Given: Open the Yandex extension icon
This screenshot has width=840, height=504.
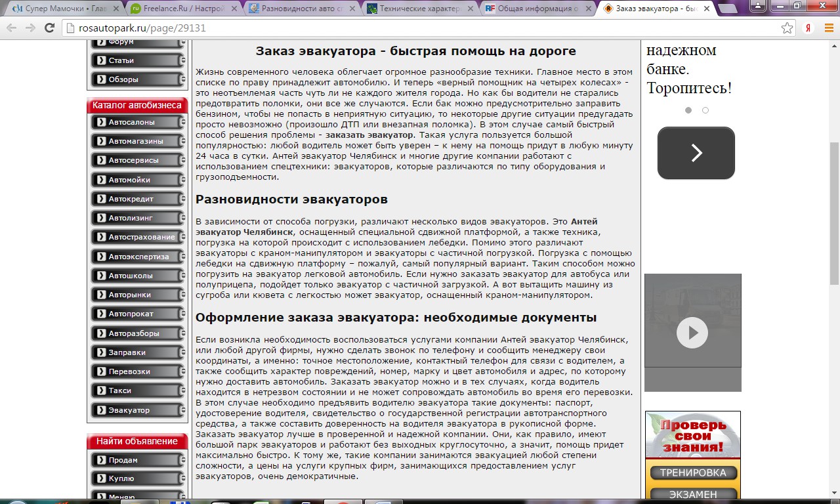Looking at the screenshot, I should coord(808,28).
